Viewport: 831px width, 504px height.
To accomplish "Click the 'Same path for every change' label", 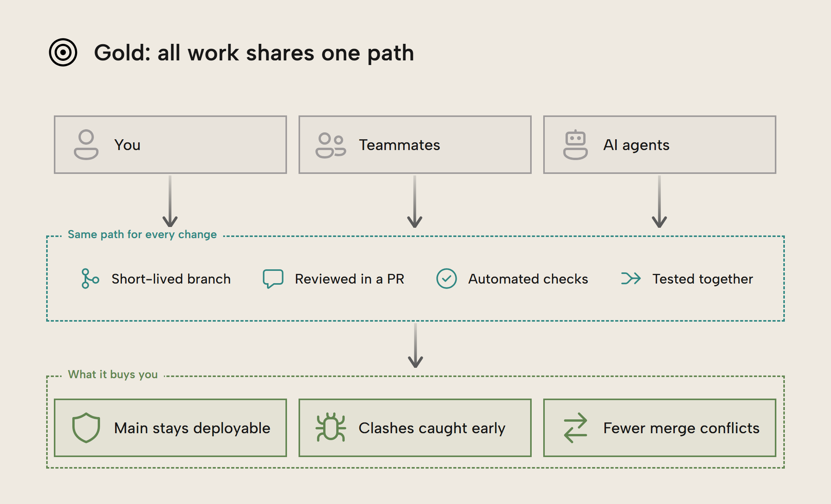I will (x=142, y=234).
